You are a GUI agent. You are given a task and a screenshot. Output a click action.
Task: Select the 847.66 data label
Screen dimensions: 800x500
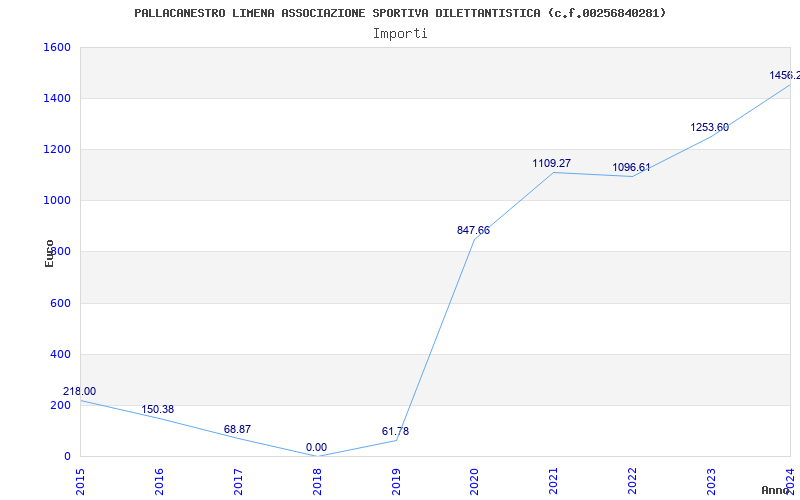point(473,230)
